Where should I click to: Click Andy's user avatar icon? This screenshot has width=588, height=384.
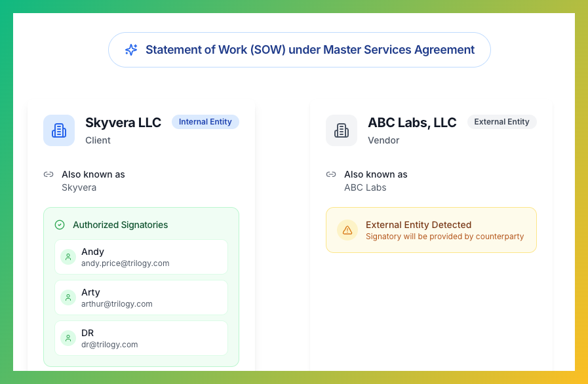pyautogui.click(x=68, y=257)
